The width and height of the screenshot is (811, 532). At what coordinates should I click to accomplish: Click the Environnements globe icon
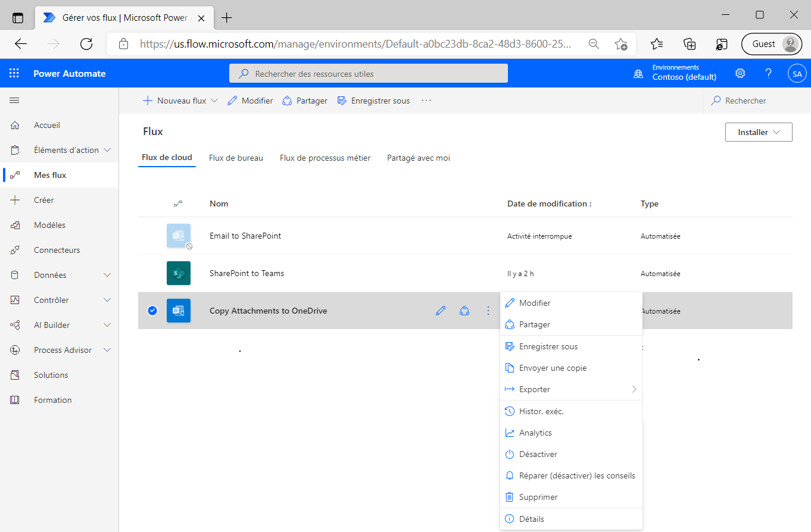638,74
